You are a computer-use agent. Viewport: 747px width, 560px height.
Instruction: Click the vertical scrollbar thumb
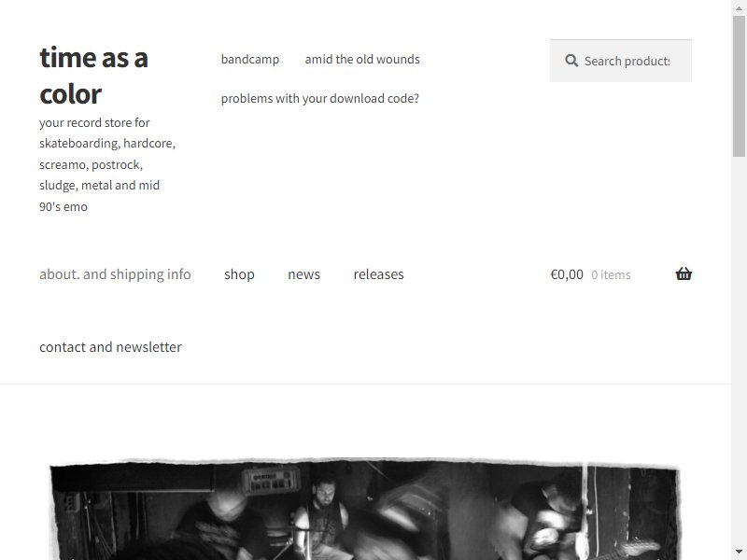pyautogui.click(x=739, y=86)
